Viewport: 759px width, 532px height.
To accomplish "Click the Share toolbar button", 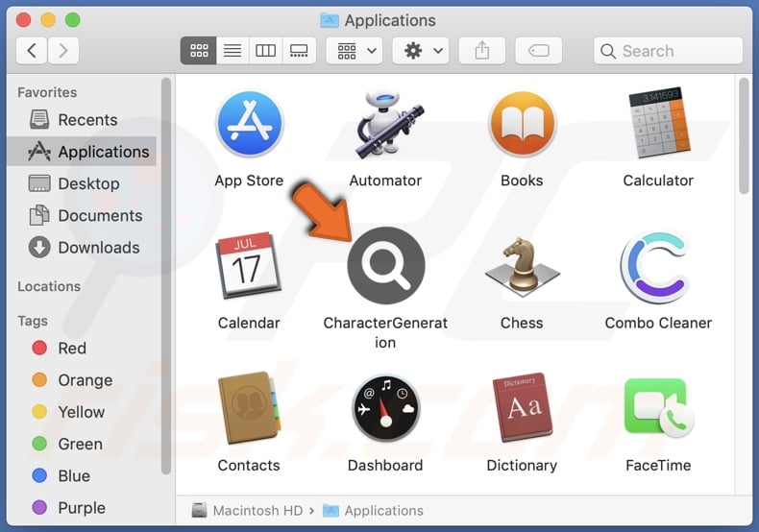I will 481,50.
